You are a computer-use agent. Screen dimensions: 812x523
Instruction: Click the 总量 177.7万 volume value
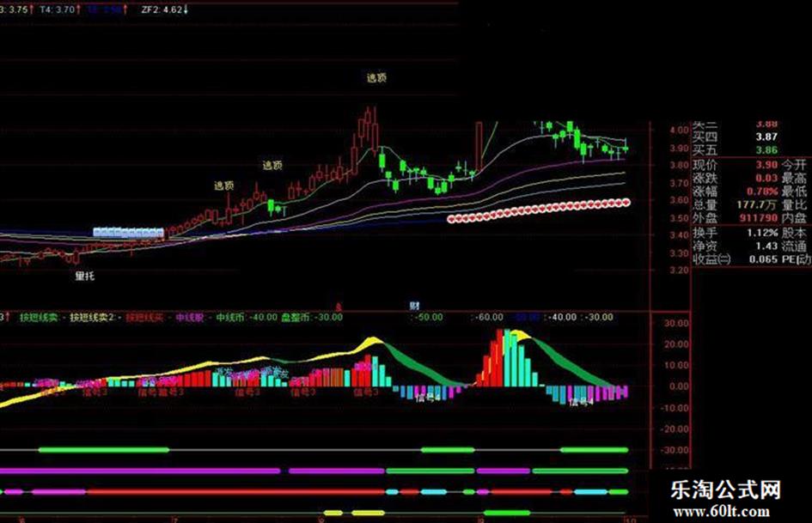pyautogui.click(x=735, y=205)
